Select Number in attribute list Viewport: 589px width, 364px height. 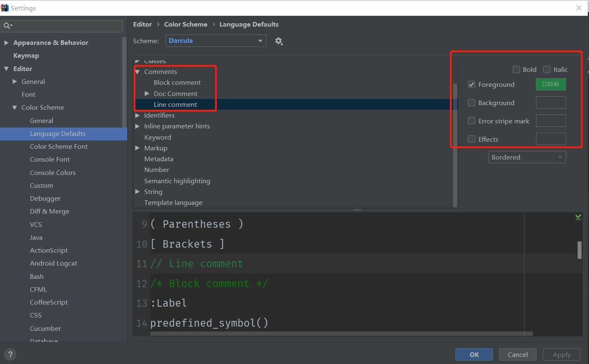pos(157,170)
